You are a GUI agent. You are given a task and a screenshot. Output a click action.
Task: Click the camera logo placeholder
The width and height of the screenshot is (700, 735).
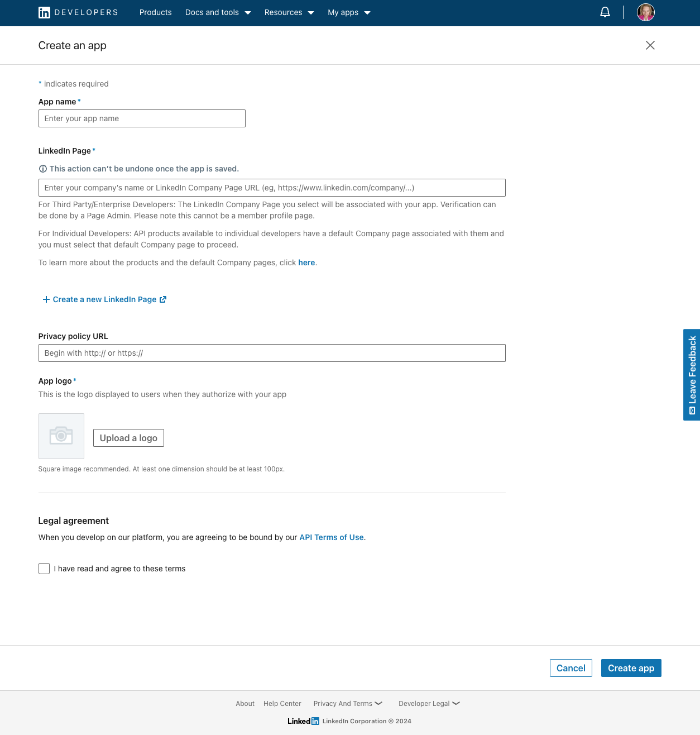[61, 436]
